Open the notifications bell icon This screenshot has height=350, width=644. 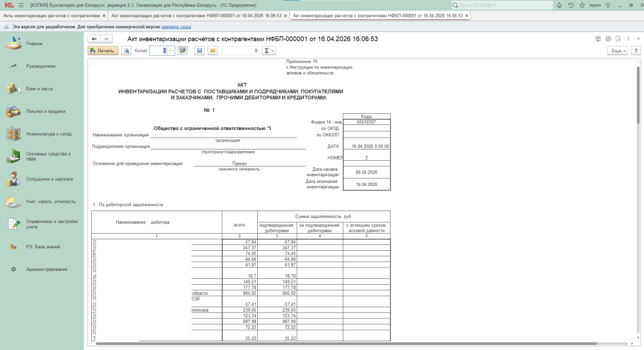point(560,5)
